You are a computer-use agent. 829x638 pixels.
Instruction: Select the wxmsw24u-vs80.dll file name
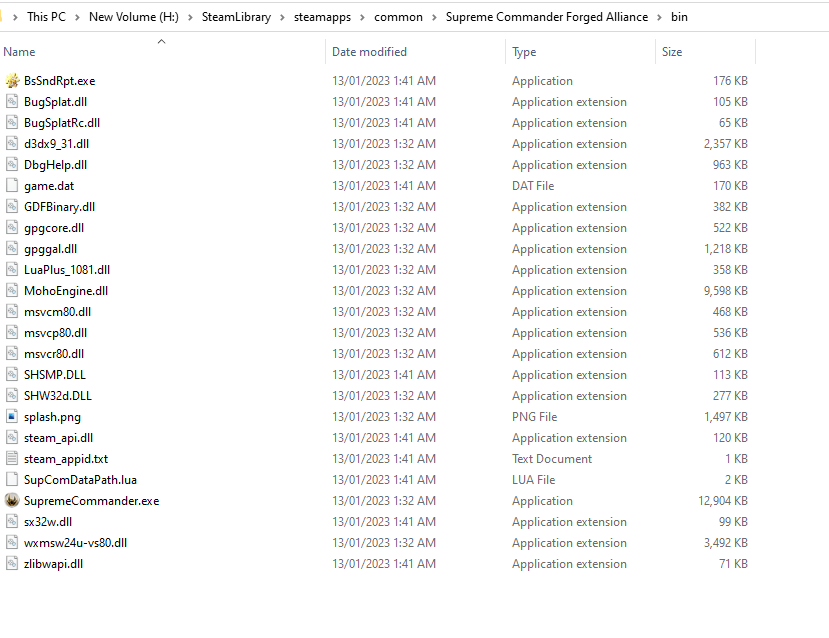point(76,543)
